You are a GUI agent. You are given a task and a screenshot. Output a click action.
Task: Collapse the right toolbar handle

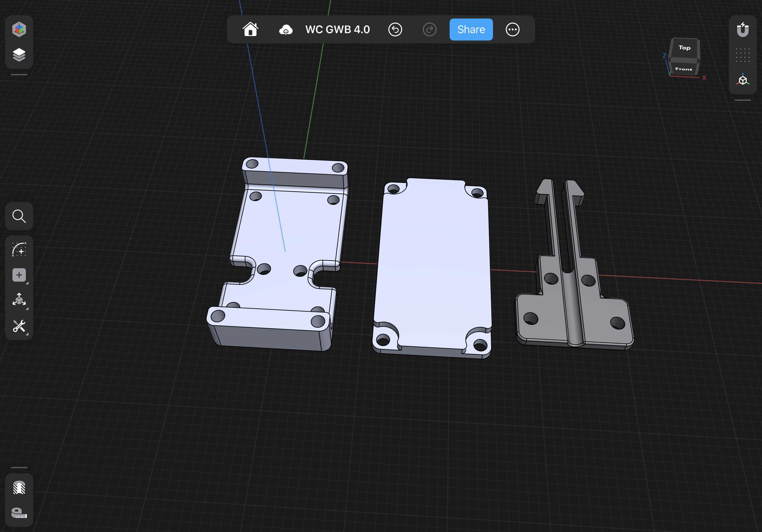click(x=743, y=100)
